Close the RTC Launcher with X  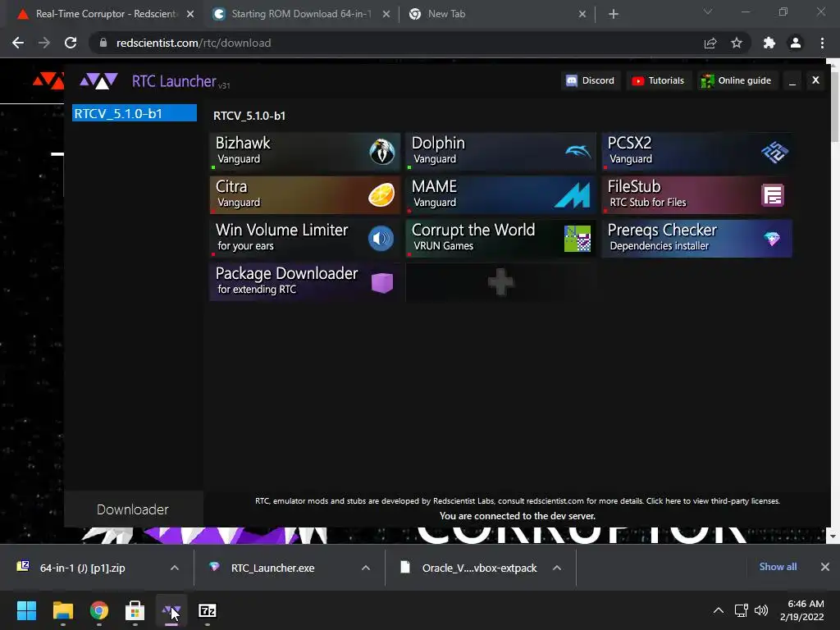pos(815,80)
